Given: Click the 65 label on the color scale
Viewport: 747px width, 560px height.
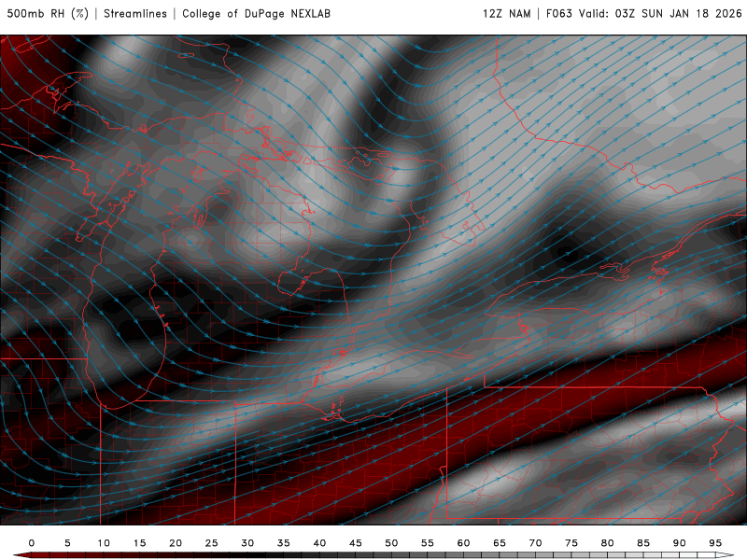Looking at the screenshot, I should point(500,543).
